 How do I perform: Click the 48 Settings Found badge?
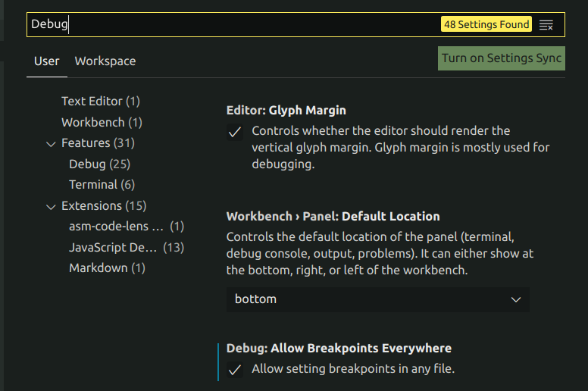(486, 24)
